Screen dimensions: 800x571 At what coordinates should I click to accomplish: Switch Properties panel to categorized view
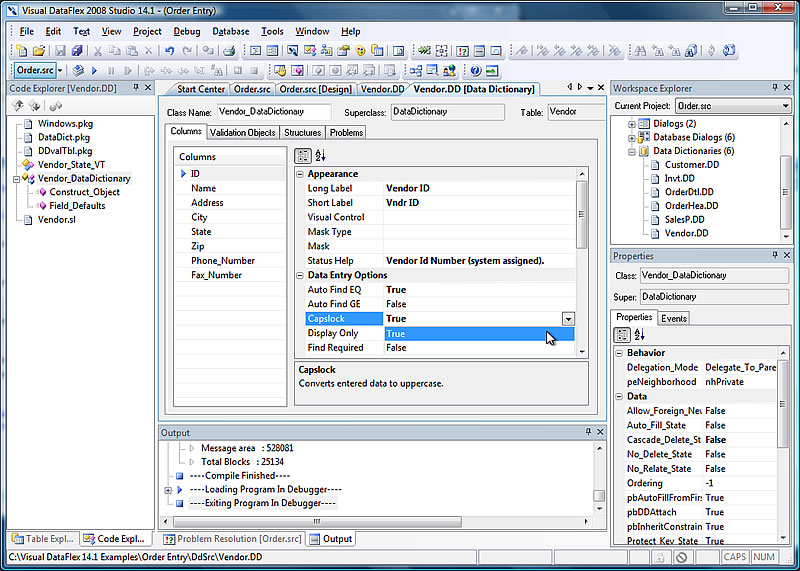[621, 335]
